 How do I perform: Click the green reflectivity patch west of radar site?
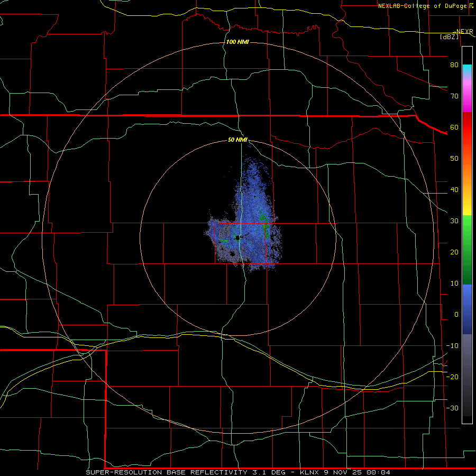tap(224, 241)
